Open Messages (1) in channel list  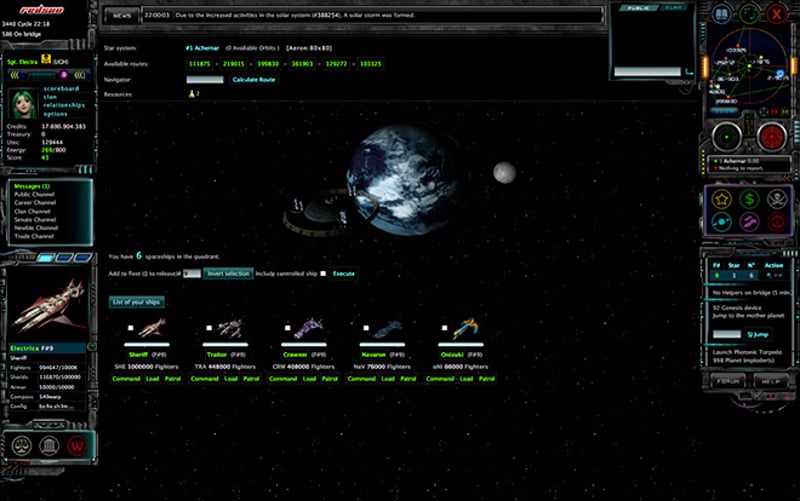[x=32, y=186]
